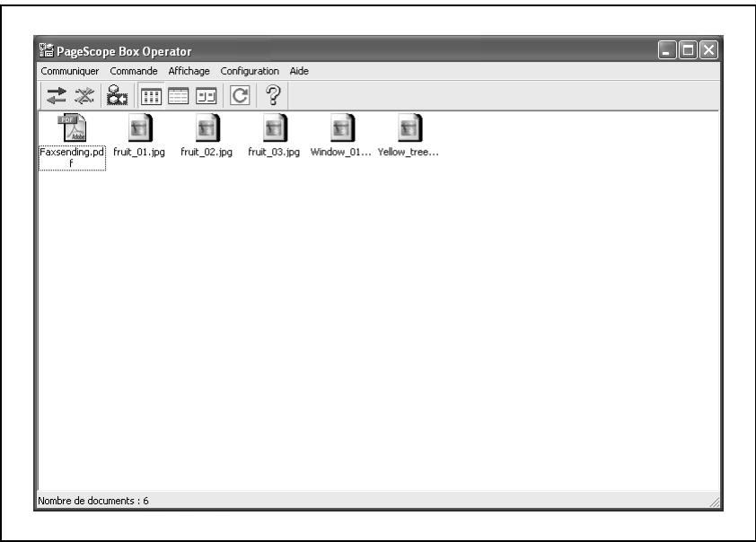Screen dimensions: 756x542
Task: Close the PageScope Box Operator window
Action: (708, 50)
